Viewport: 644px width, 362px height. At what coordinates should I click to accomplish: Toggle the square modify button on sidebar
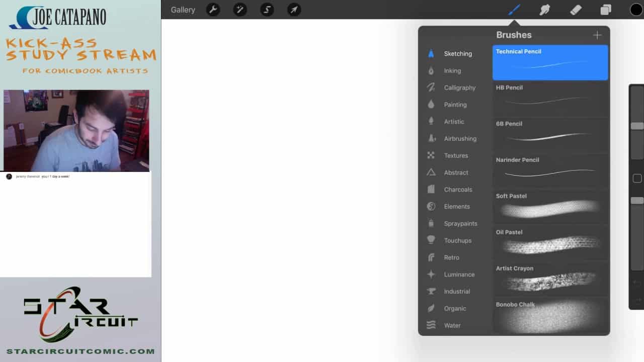coord(637,178)
